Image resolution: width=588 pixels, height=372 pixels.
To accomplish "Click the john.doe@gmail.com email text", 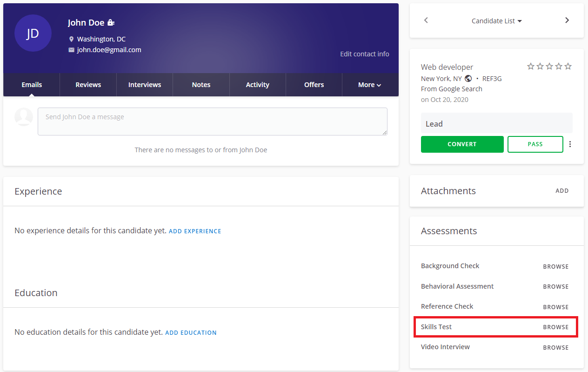I will [x=109, y=50].
